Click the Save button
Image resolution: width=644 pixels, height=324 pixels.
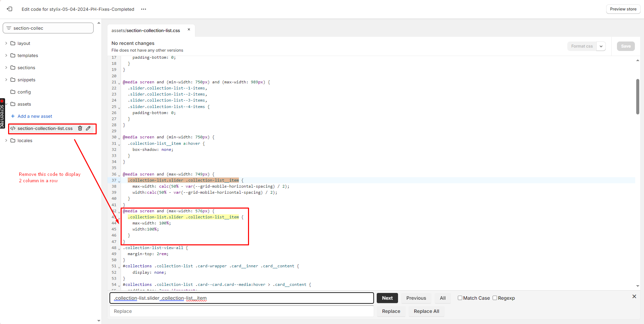point(626,46)
